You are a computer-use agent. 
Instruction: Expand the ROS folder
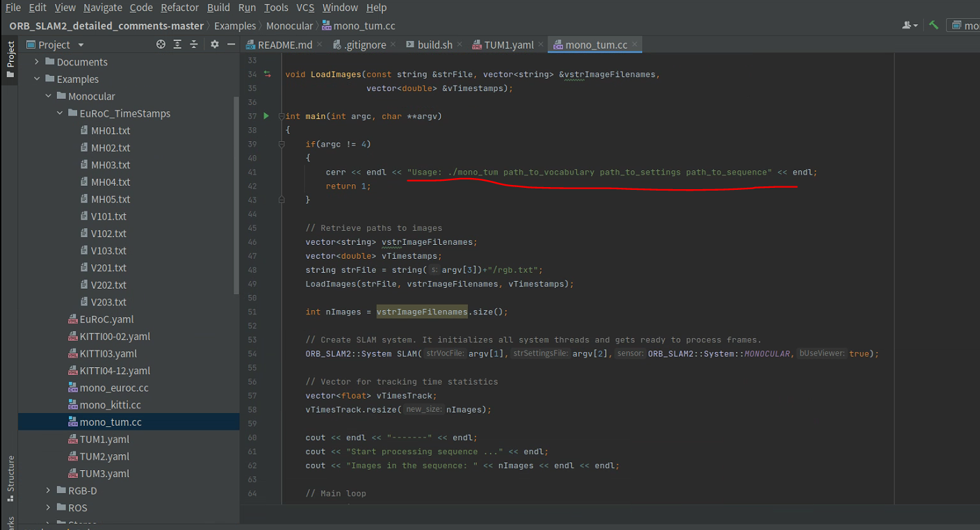click(49, 508)
